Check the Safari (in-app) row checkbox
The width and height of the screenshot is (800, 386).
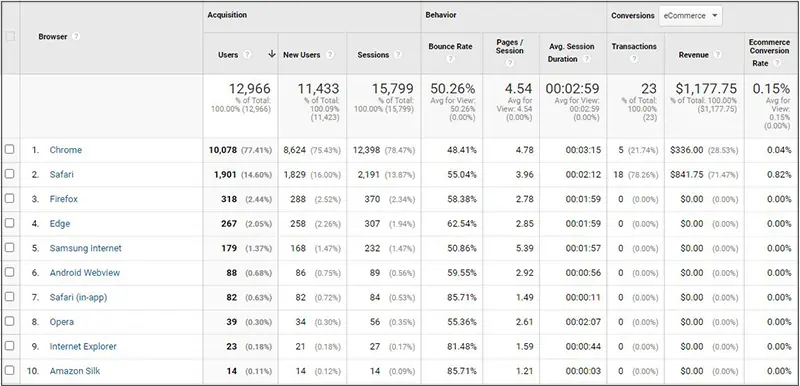(10, 297)
